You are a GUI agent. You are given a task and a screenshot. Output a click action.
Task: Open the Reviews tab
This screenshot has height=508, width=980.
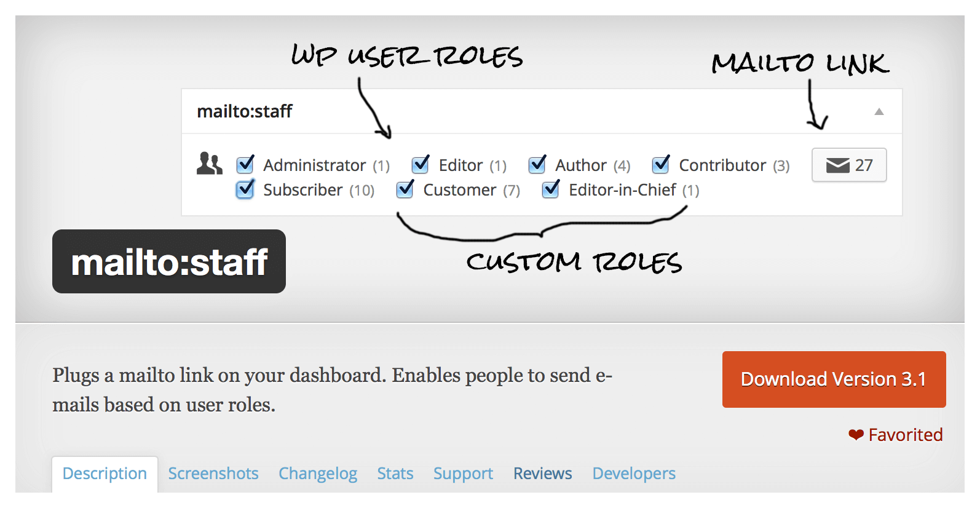coord(543,474)
